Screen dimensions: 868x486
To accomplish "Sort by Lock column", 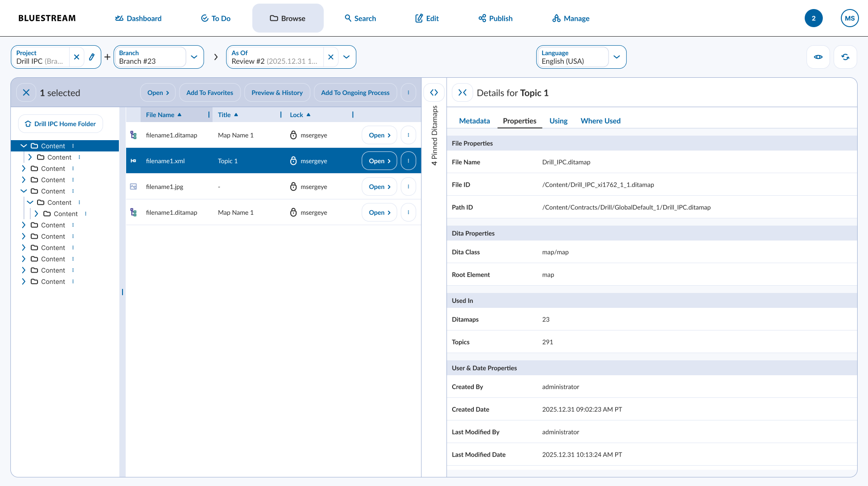I will coord(300,115).
